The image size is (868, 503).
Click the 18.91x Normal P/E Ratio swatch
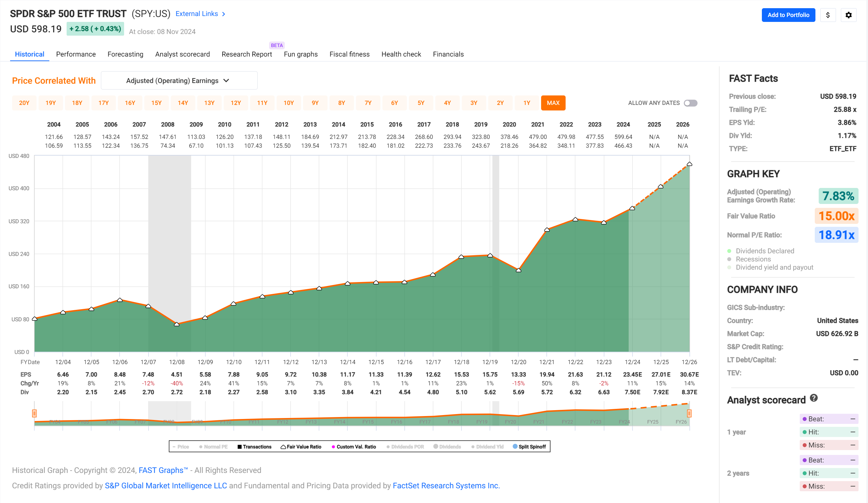[836, 235]
